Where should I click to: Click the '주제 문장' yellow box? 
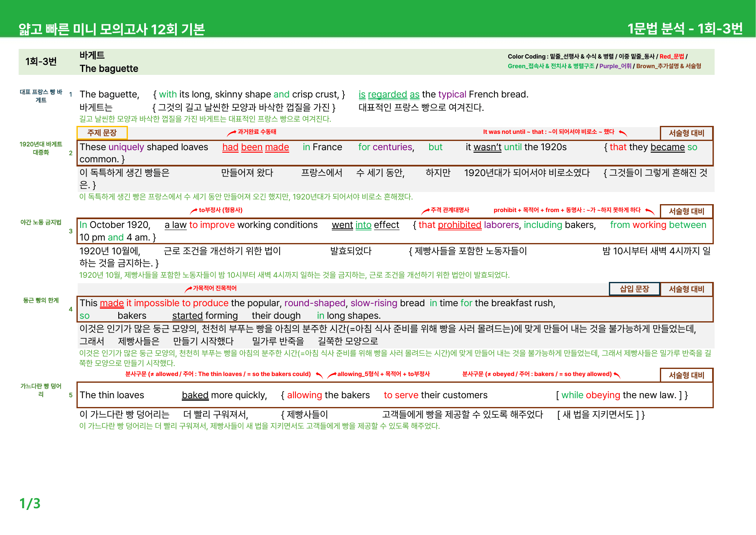102,133
